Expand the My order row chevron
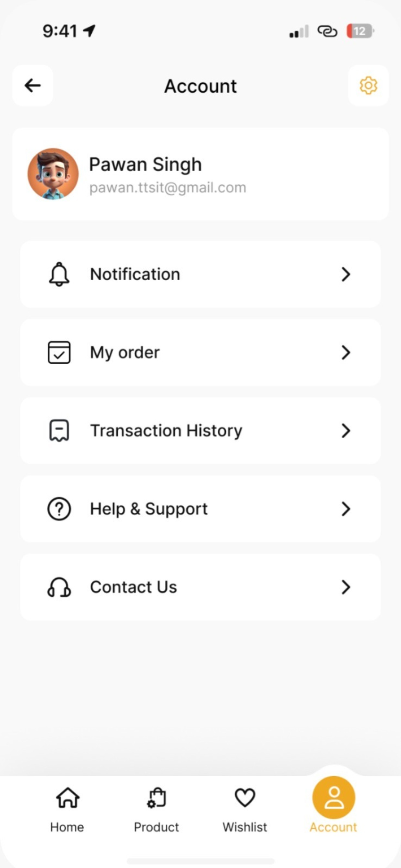The height and width of the screenshot is (868, 401). [346, 352]
